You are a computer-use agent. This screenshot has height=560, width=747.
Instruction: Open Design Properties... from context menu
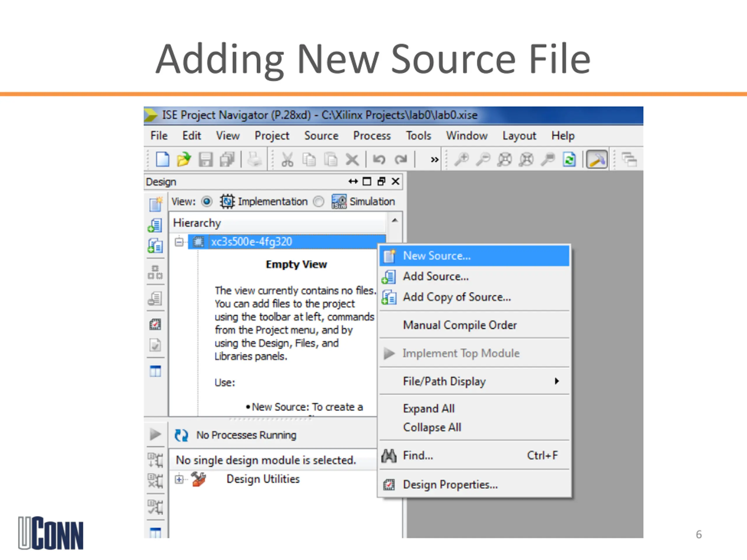point(474,485)
